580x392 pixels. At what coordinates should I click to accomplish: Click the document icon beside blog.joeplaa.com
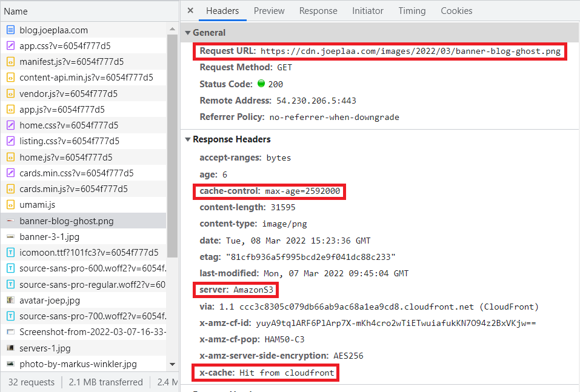pyautogui.click(x=11, y=30)
